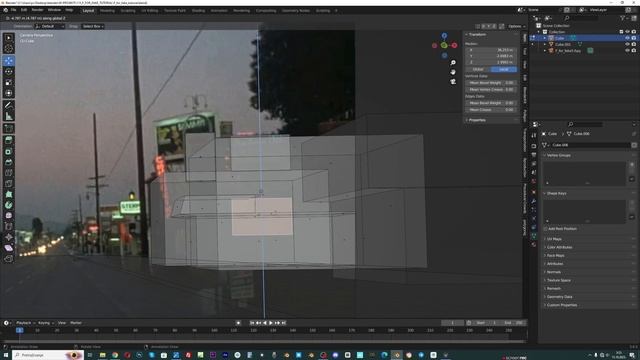Disable Cube.001 render camera icon

point(633,44)
